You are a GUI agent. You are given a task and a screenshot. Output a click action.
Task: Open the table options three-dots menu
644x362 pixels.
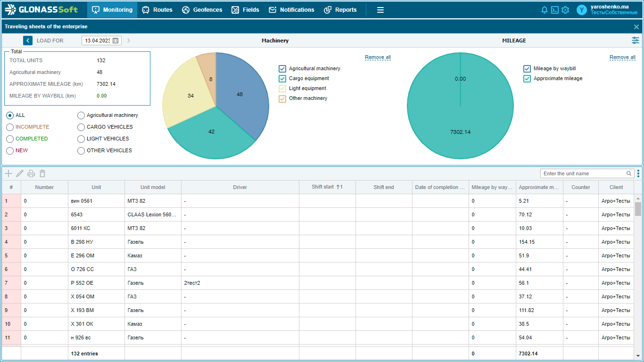638,173
